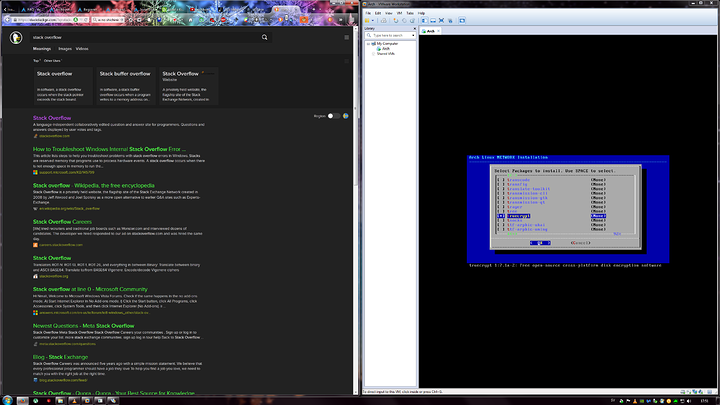Click the orange highlighted browser extension icon
This screenshot has width=720, height=405.
pos(305,20)
